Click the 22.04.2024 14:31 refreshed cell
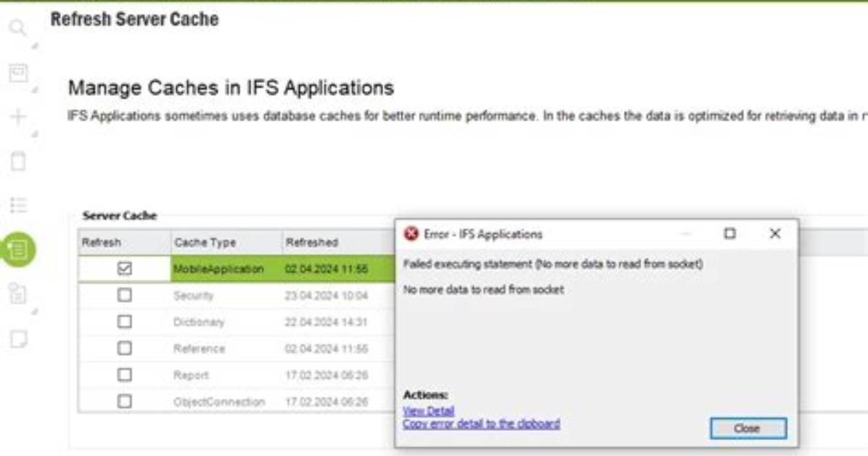 click(x=339, y=322)
